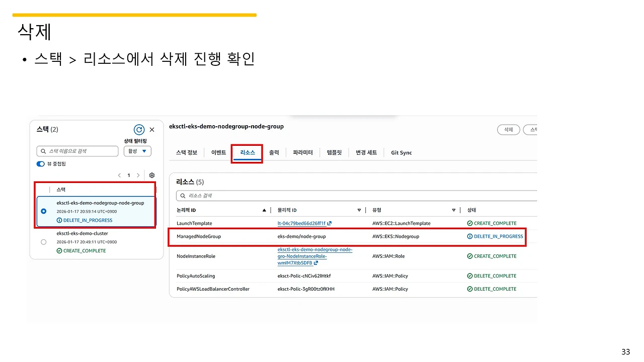Open stack list settings gear
Screen dimensions: 644x362
pyautogui.click(x=152, y=175)
